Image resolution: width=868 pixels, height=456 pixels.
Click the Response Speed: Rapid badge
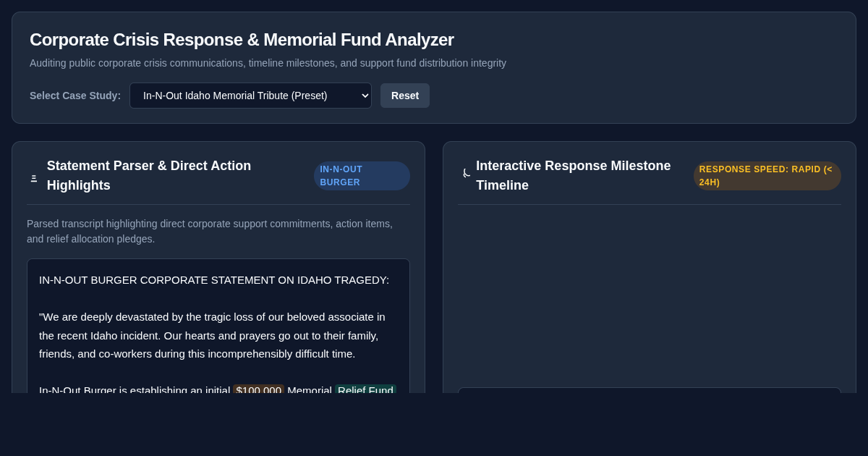click(x=767, y=176)
